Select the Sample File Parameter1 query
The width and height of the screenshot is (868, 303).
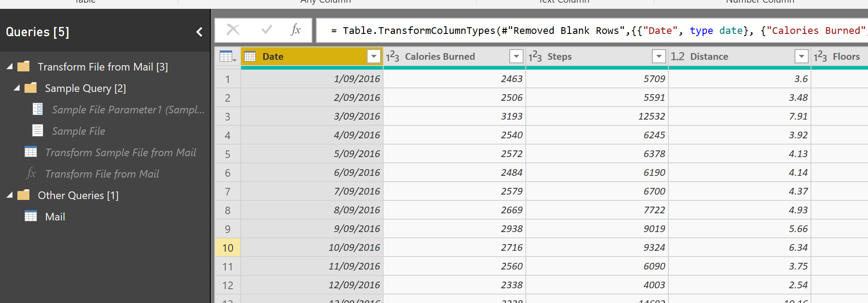pos(128,110)
